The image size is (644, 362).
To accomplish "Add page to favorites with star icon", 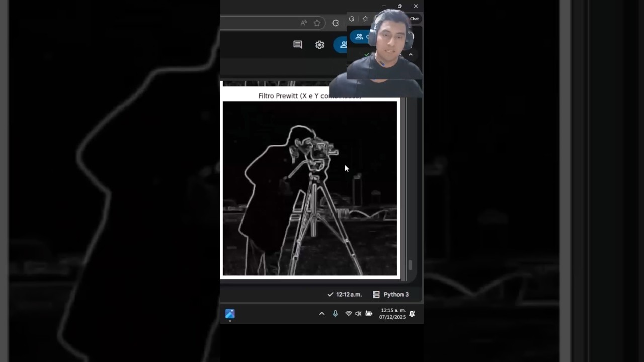I will 317,23.
